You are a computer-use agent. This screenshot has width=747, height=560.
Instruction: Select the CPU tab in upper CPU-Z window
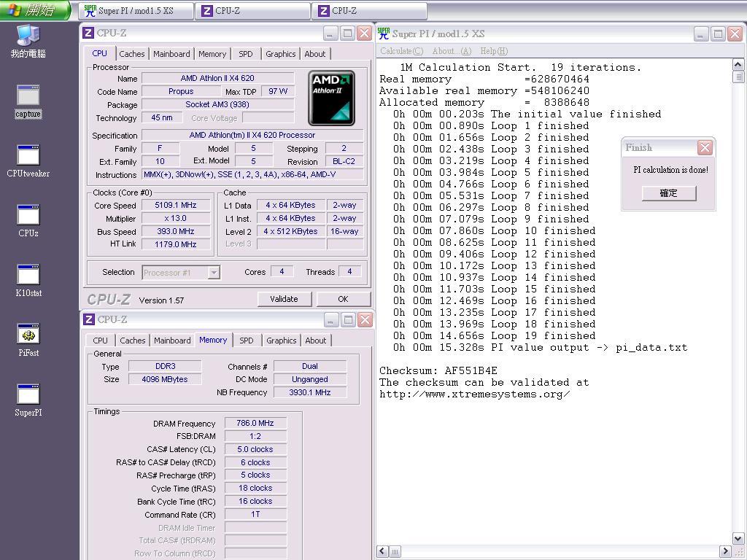pyautogui.click(x=99, y=53)
